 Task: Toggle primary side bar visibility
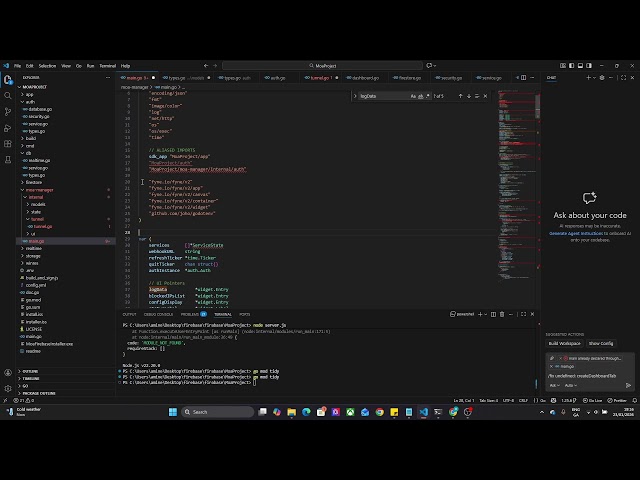(571, 65)
